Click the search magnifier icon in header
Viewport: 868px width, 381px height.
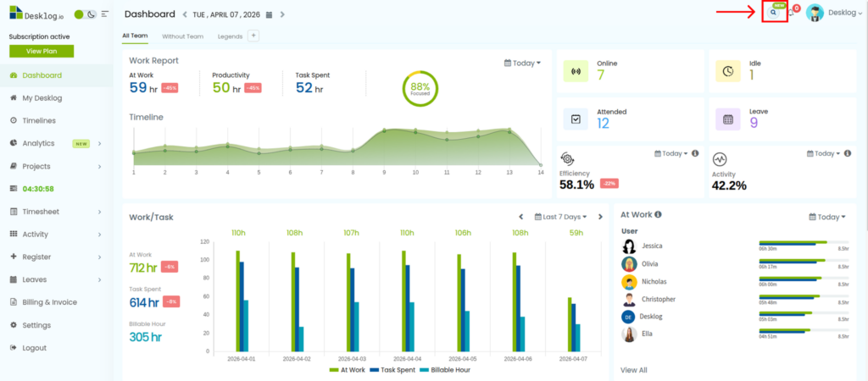tap(773, 13)
